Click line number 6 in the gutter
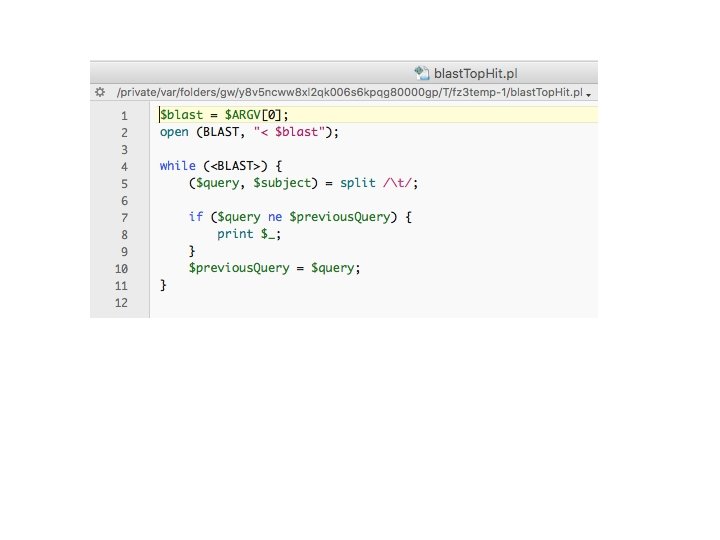The image size is (720, 540). (x=124, y=201)
